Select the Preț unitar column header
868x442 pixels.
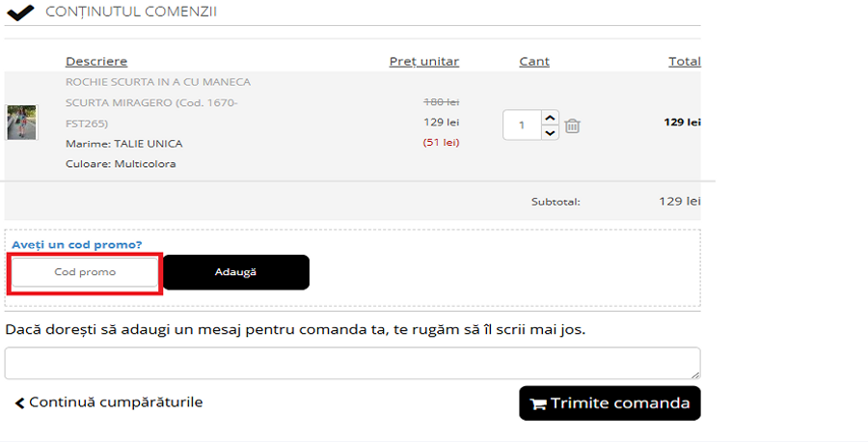(x=424, y=61)
